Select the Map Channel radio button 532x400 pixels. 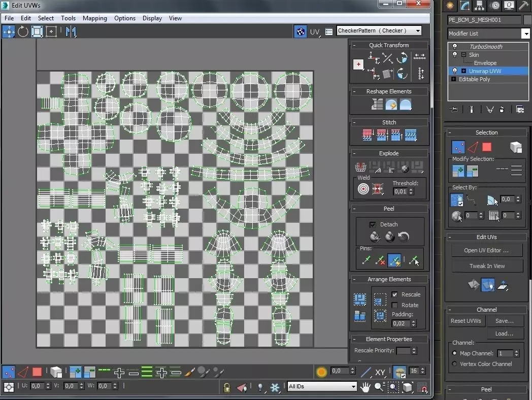454,353
